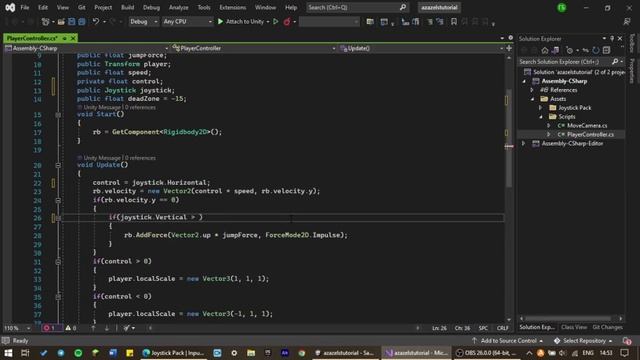Open the Assembly-CSharp project scope dropdown

[87, 48]
